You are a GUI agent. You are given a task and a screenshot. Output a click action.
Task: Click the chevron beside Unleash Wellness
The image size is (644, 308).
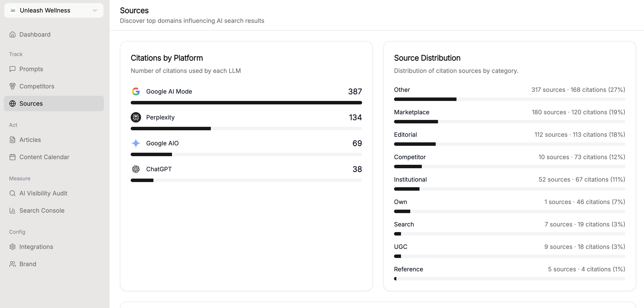(95, 10)
